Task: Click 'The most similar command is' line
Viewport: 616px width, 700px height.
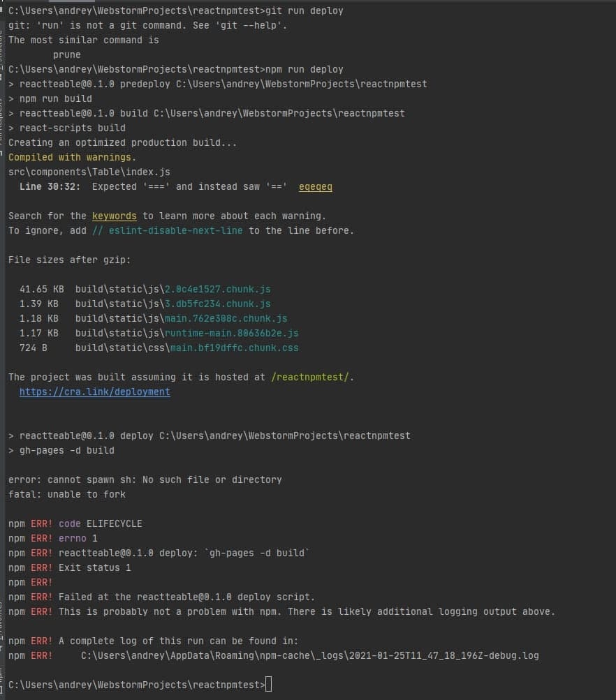Action: (x=84, y=40)
